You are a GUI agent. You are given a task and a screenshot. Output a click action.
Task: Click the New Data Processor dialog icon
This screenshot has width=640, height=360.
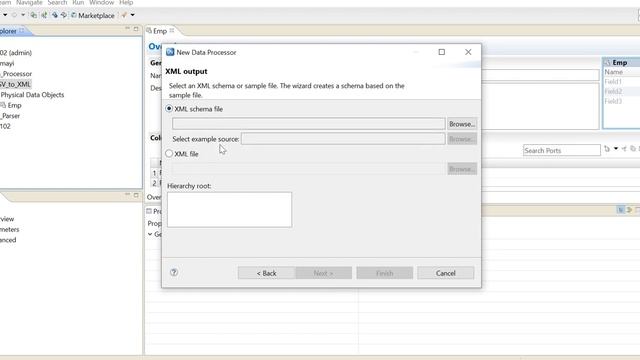[x=170, y=52]
